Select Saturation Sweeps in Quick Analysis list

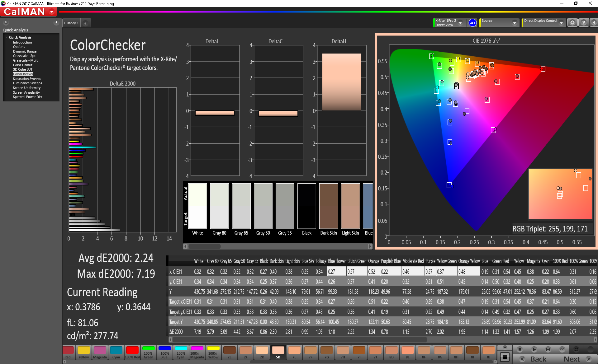click(27, 79)
